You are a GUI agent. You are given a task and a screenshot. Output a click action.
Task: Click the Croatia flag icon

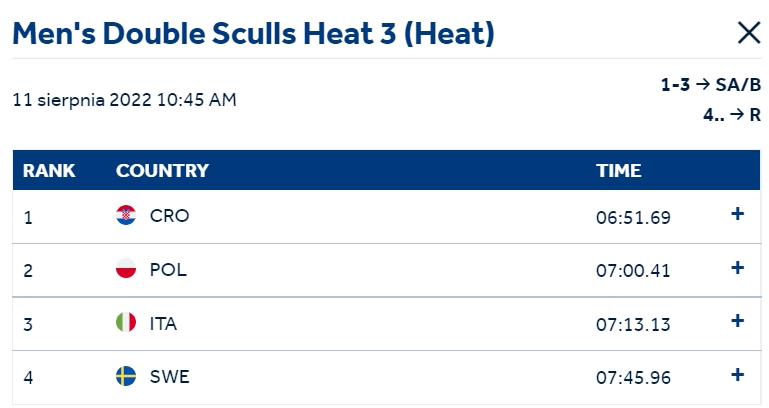tap(126, 215)
